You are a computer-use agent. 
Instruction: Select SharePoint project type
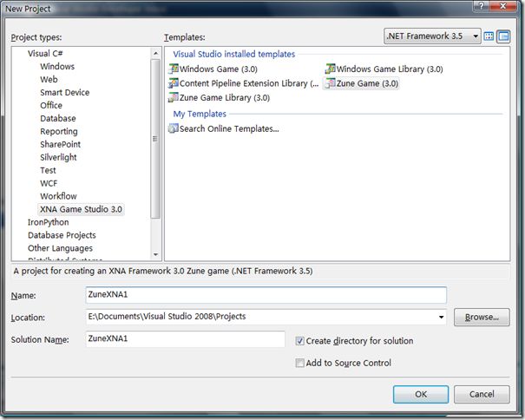pyautogui.click(x=60, y=144)
